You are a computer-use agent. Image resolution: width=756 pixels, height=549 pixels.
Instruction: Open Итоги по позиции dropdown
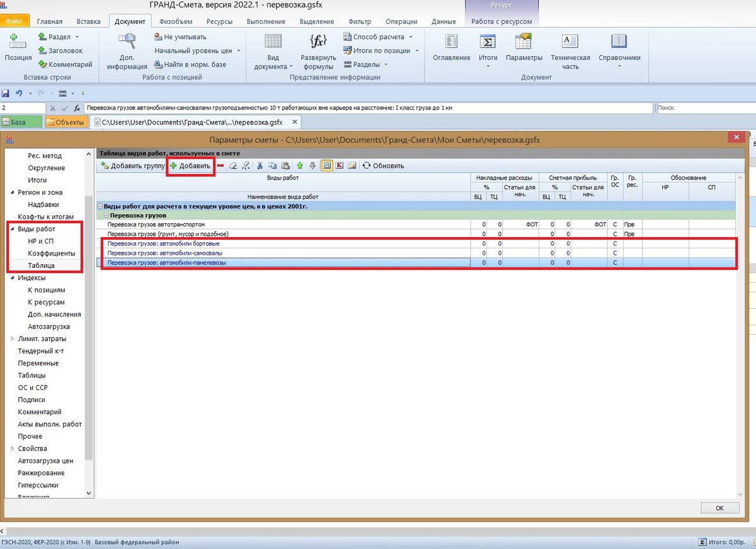pos(381,50)
